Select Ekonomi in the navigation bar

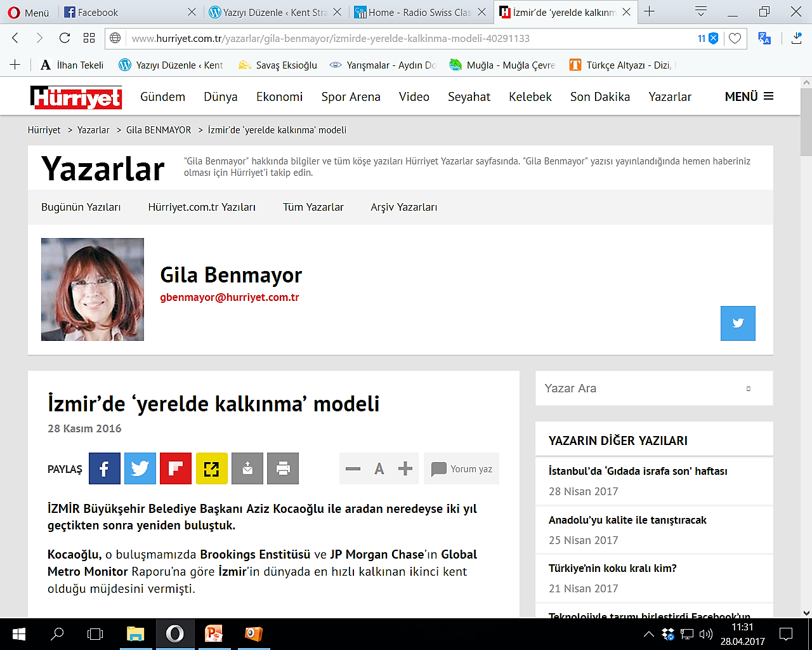[279, 96]
